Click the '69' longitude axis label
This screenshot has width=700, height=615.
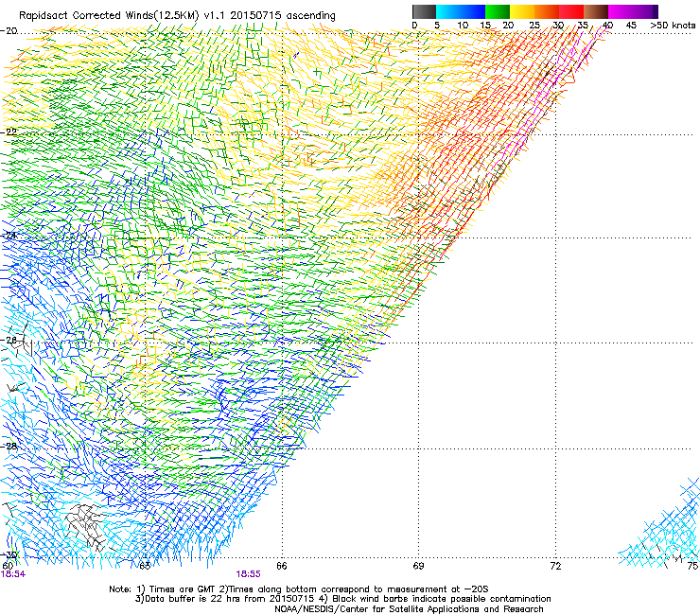point(418,566)
